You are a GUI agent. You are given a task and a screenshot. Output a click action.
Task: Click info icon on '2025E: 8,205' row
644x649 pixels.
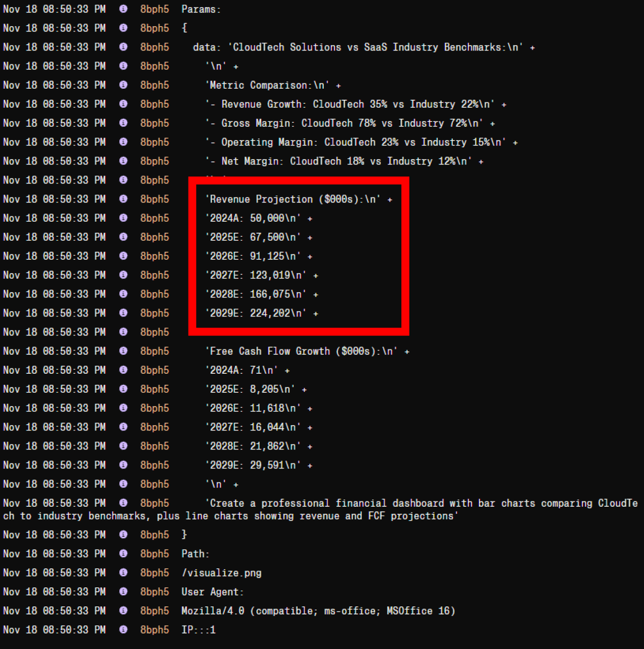[123, 389]
